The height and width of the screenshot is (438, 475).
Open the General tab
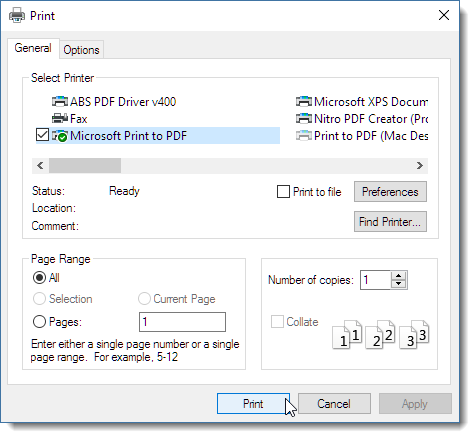click(x=33, y=48)
